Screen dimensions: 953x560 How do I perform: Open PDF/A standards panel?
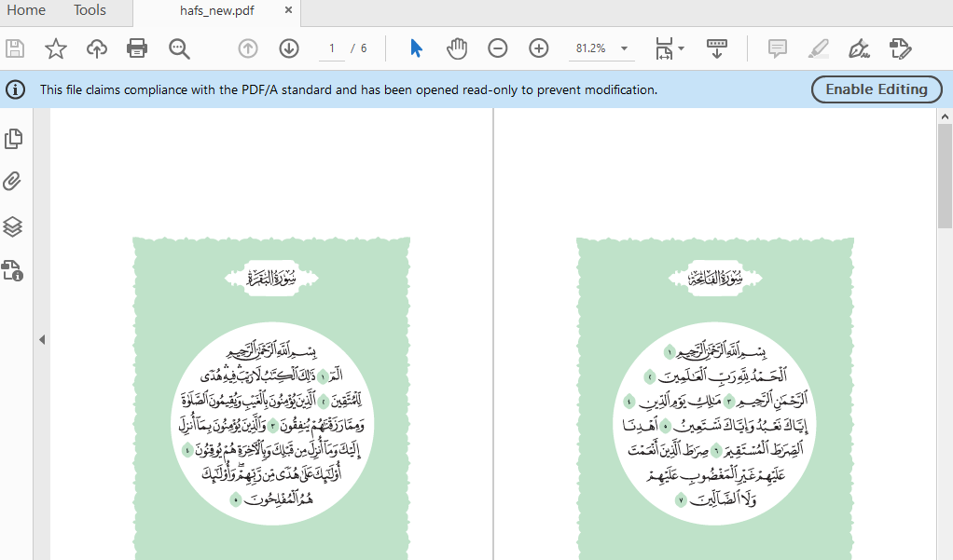tap(12, 270)
